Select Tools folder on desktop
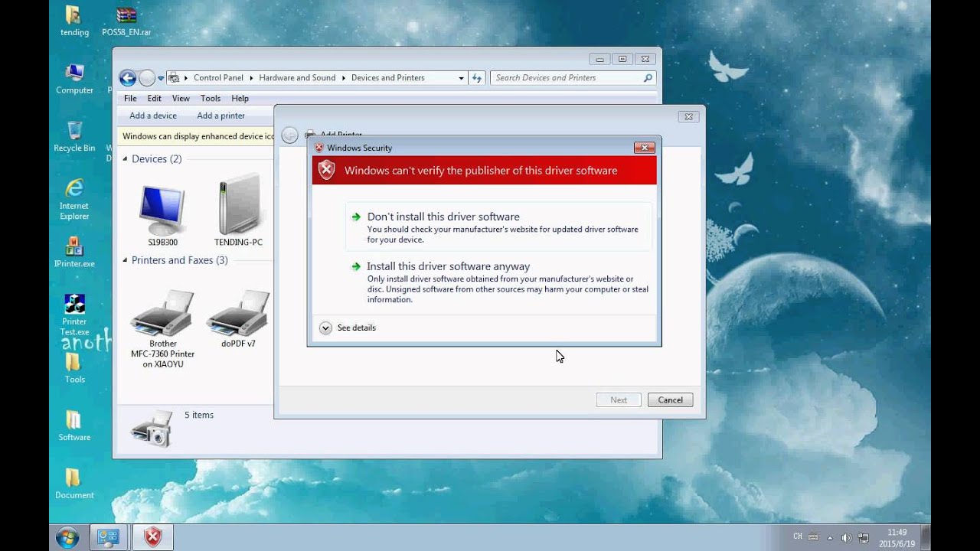 pyautogui.click(x=74, y=368)
